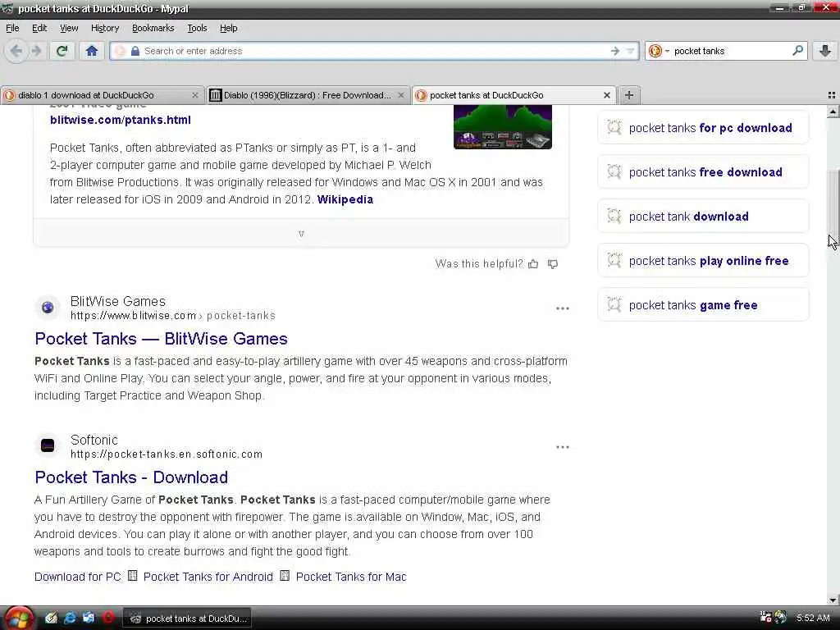Open the Tools menu
This screenshot has height=630, width=840.
pyautogui.click(x=197, y=28)
